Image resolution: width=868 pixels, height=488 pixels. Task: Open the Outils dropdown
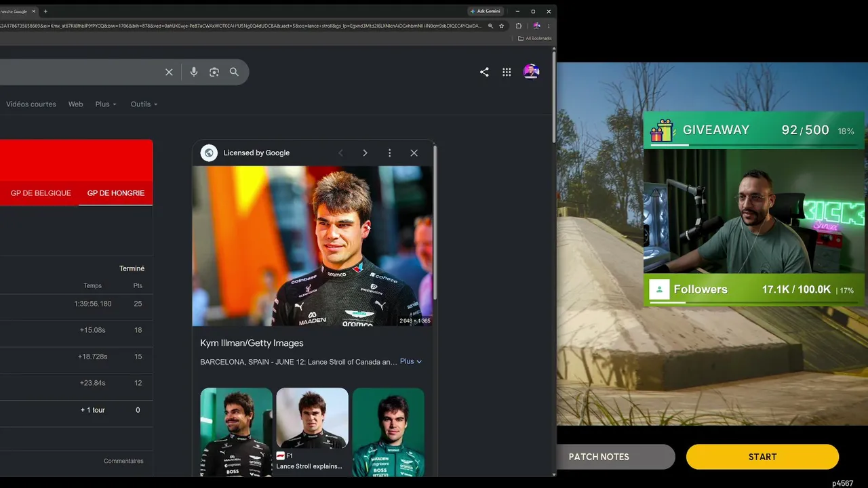pos(144,104)
